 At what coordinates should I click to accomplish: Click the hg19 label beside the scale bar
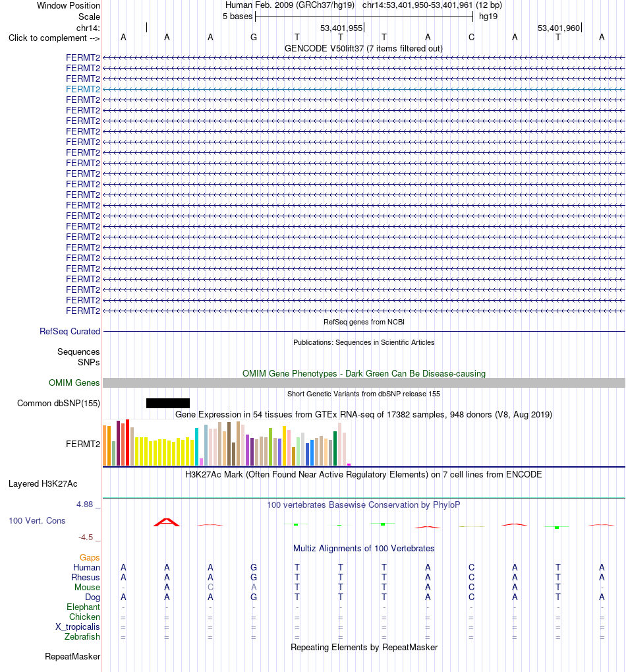click(x=488, y=16)
